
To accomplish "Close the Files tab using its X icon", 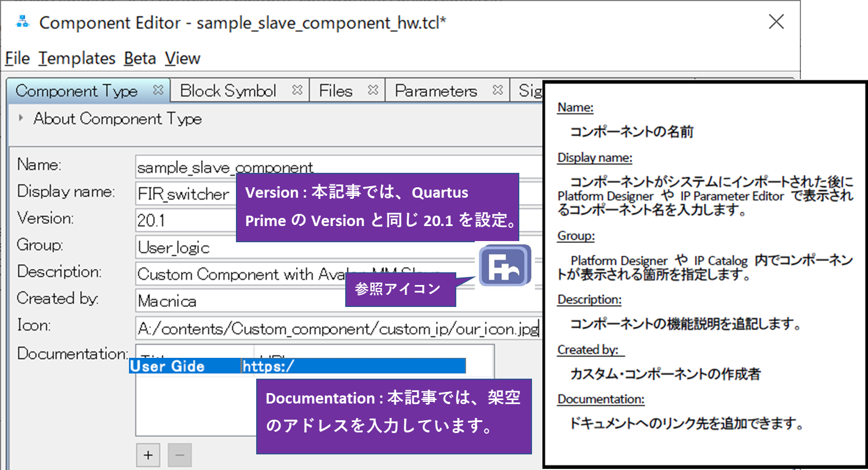I will 374,90.
